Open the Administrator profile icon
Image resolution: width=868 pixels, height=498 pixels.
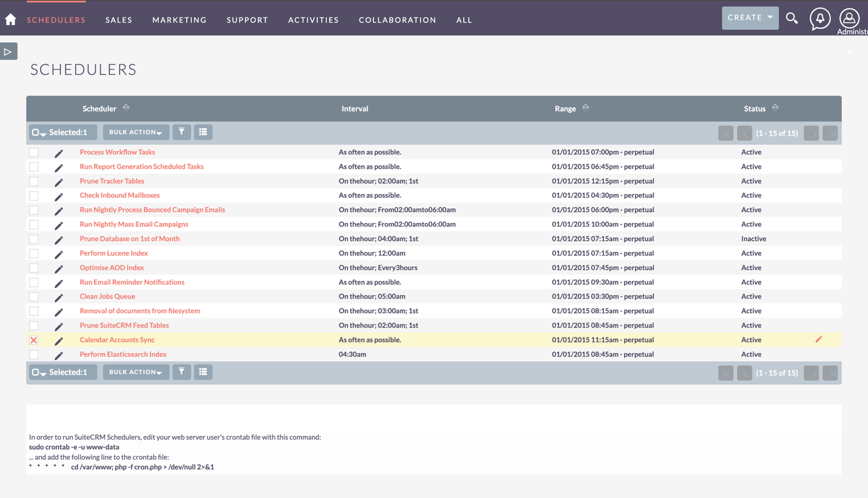[x=849, y=18]
